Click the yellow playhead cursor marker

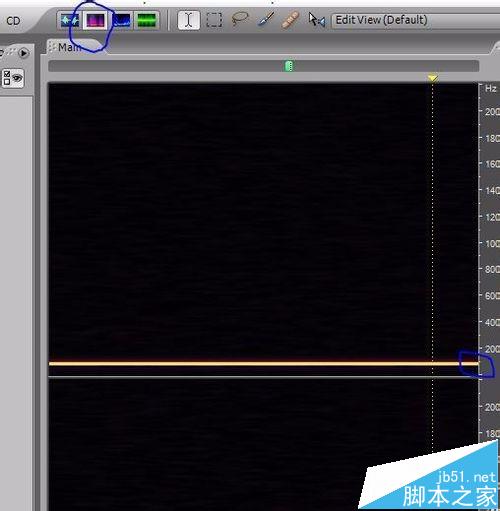433,78
